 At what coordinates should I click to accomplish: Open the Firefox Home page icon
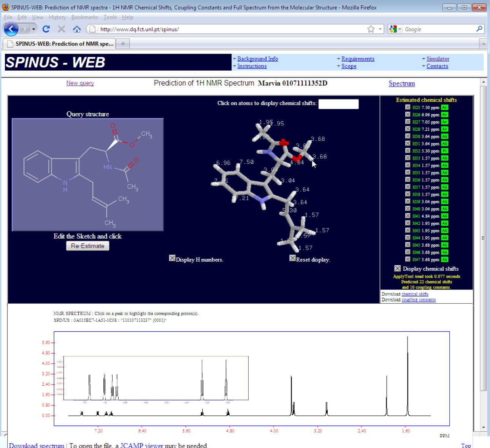[77, 29]
